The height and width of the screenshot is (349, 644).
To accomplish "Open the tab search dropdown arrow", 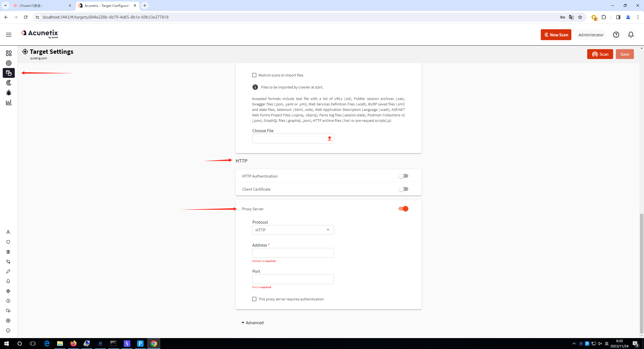I will [x=5, y=5].
